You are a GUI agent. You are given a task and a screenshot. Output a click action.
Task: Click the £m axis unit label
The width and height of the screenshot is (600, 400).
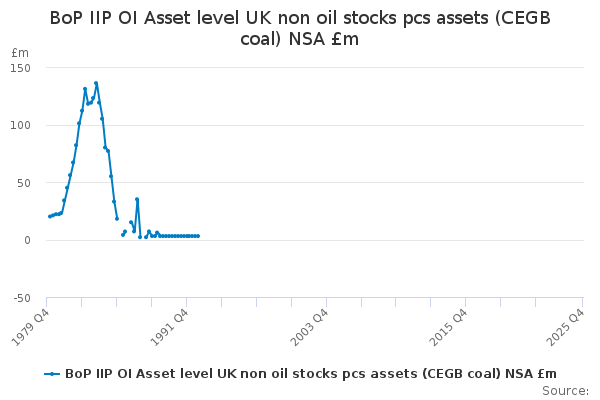(x=18, y=52)
